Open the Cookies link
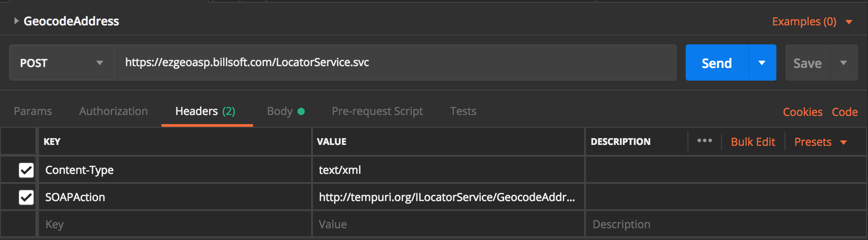 pyautogui.click(x=802, y=112)
